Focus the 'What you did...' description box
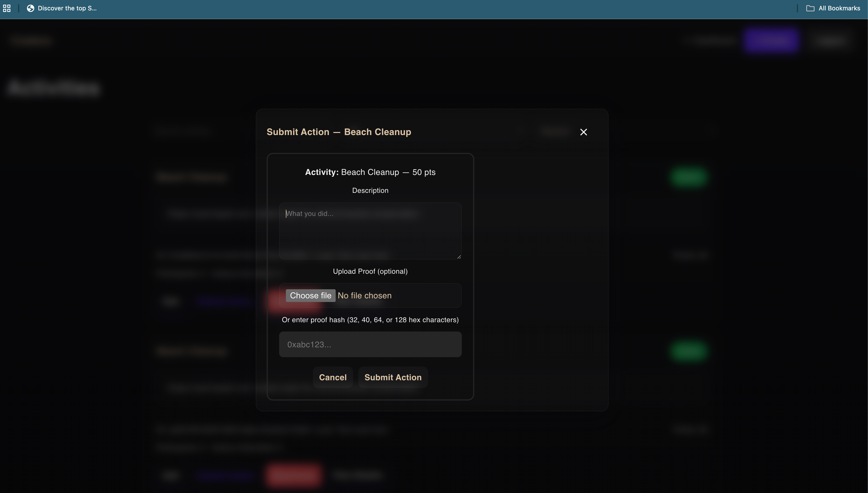The image size is (868, 493). 370,231
